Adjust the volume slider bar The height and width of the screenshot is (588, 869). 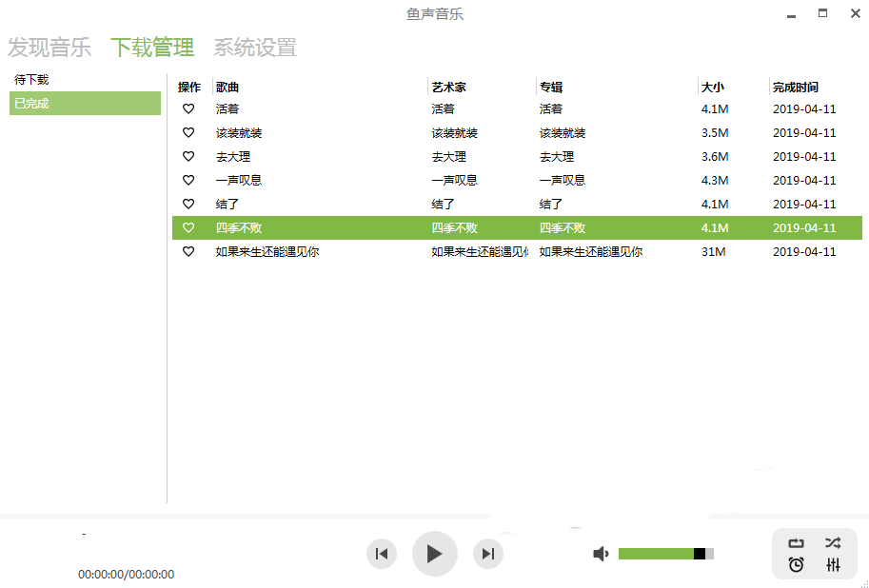pos(665,554)
